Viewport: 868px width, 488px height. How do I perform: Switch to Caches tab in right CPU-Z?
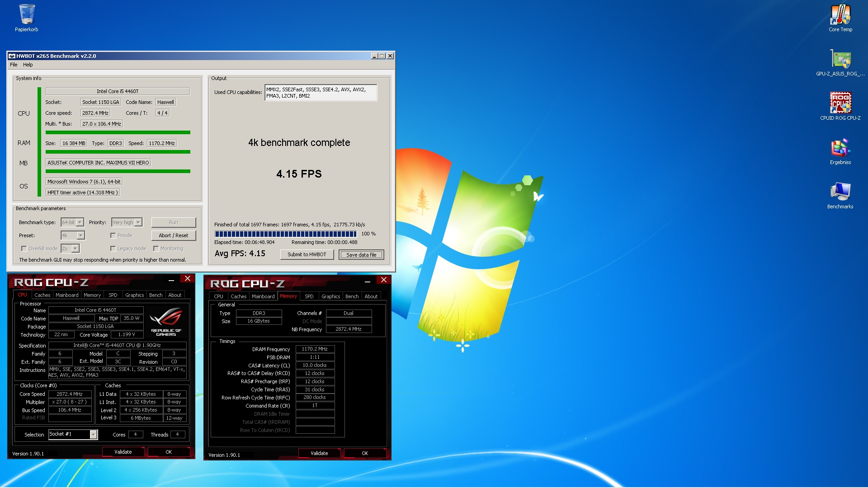(x=239, y=296)
